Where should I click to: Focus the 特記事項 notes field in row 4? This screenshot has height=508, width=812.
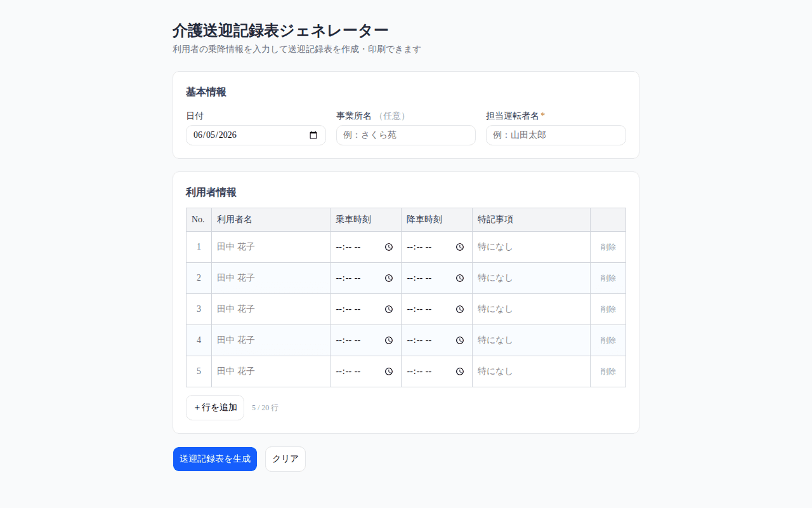coord(531,340)
